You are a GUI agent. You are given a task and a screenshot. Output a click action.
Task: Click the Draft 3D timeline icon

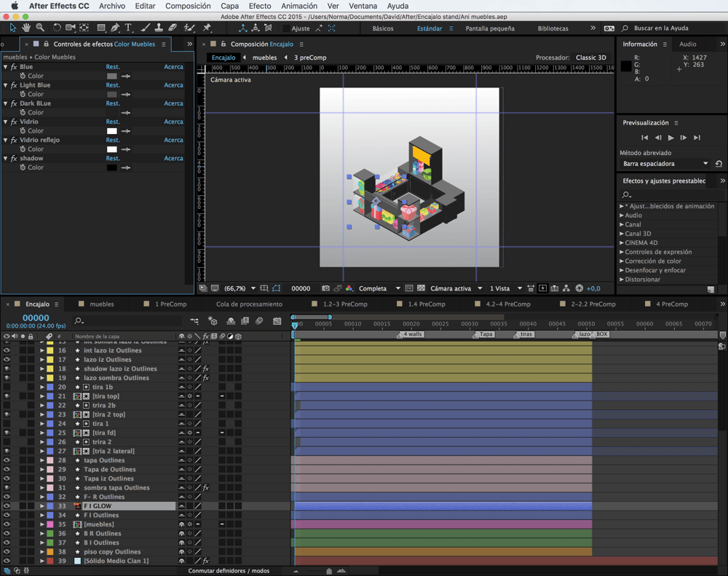point(213,321)
